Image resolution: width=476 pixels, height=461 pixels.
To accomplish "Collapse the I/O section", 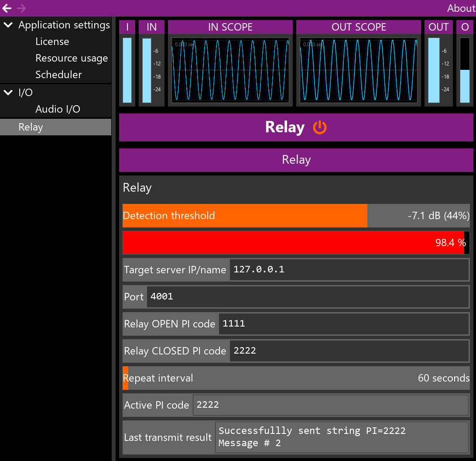I will [x=8, y=93].
